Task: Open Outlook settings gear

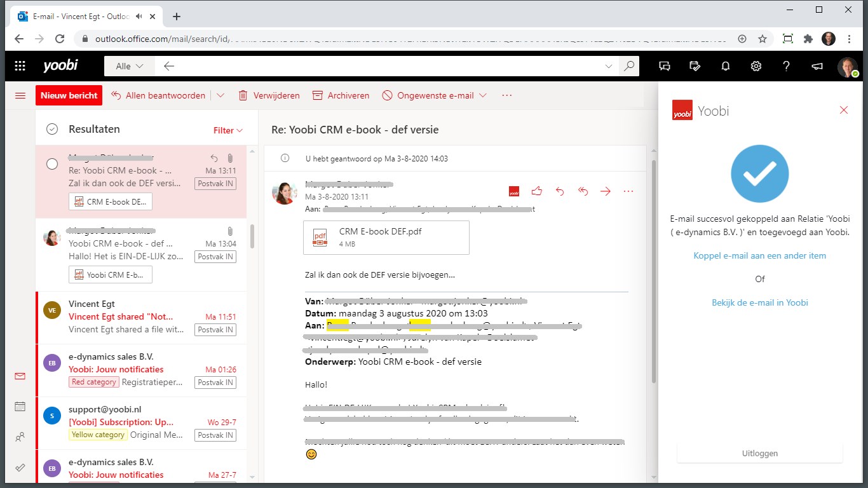Action: [x=756, y=66]
